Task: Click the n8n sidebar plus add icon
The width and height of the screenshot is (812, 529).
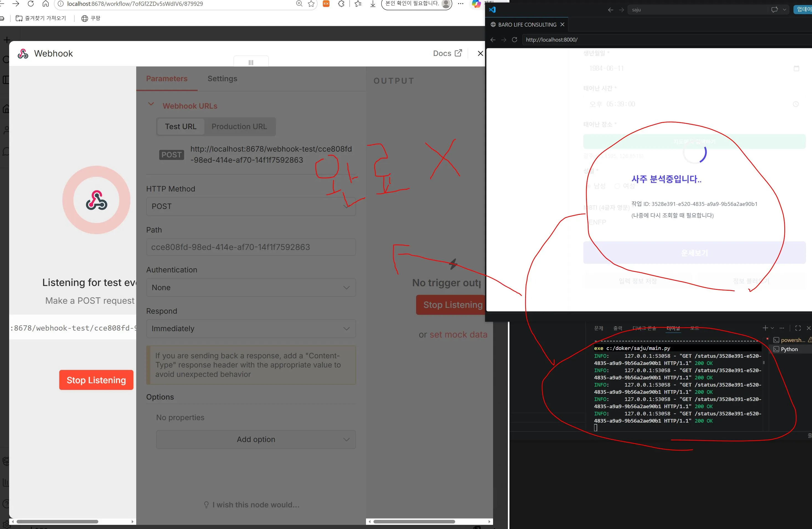Action: click(x=6, y=40)
